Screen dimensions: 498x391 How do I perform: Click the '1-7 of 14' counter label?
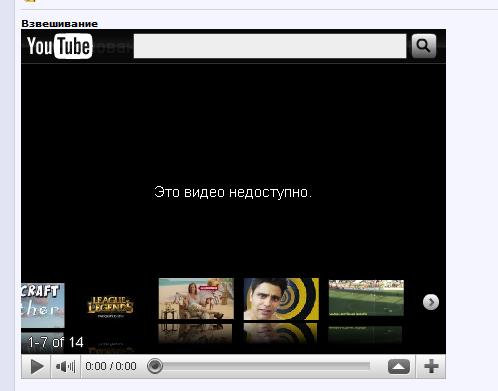click(55, 342)
